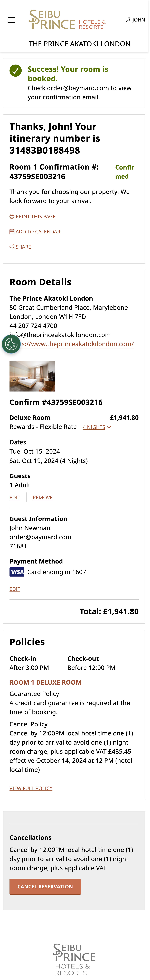Click the share icon

pyautogui.click(x=12, y=247)
